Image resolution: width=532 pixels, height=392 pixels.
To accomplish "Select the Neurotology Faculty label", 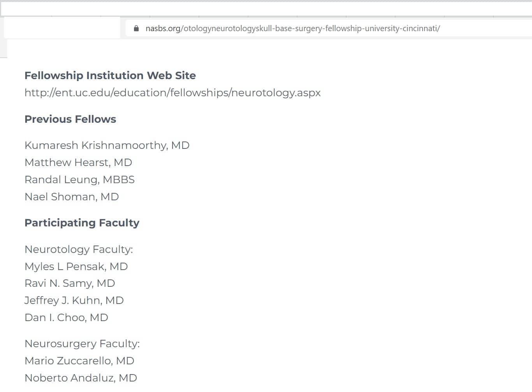I will (x=79, y=249).
